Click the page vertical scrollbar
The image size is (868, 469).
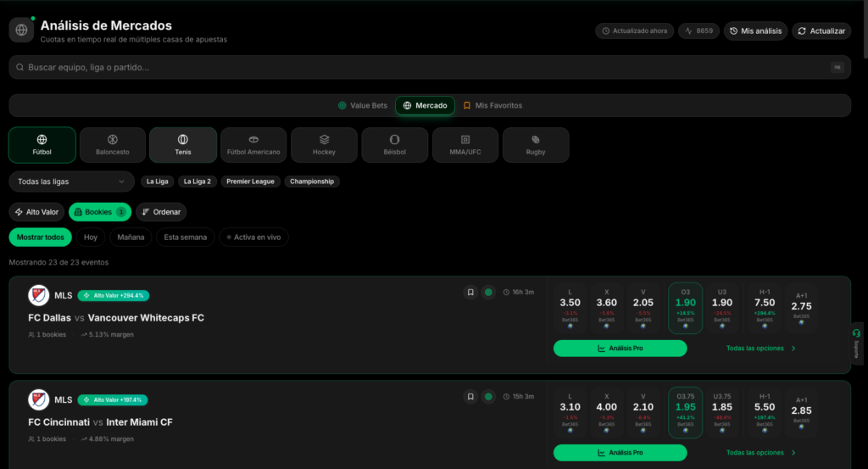(x=865, y=29)
